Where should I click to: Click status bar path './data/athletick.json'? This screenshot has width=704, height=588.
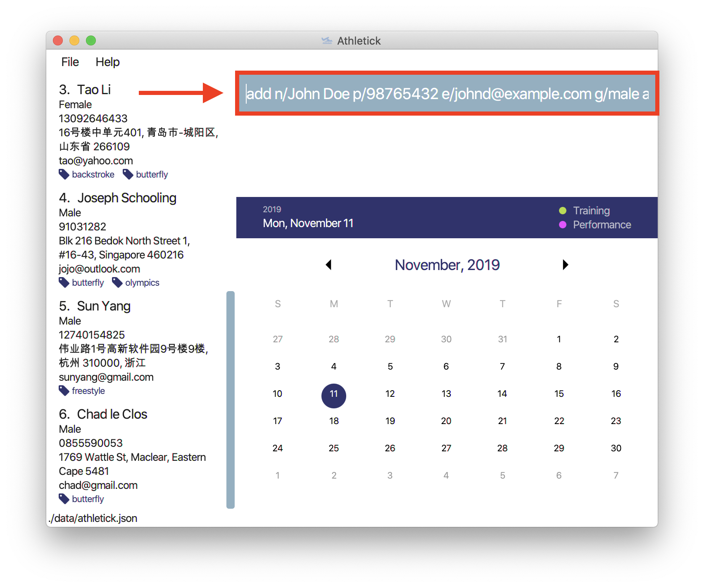click(93, 518)
